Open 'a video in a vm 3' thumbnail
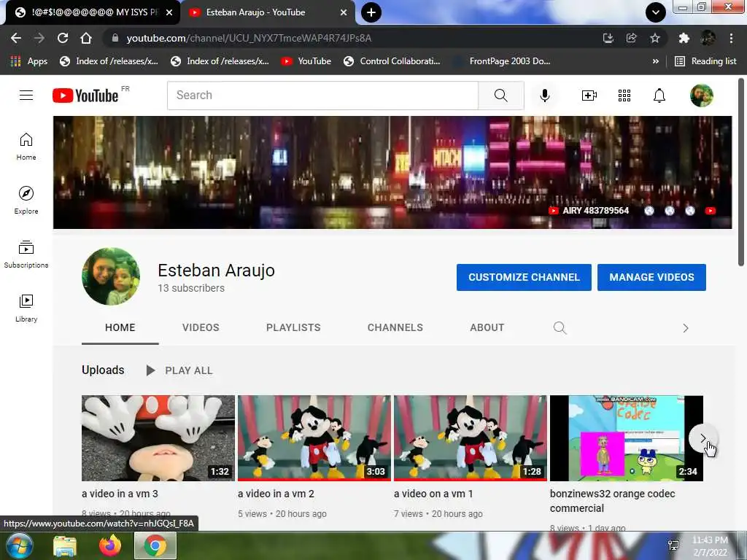 click(x=158, y=438)
